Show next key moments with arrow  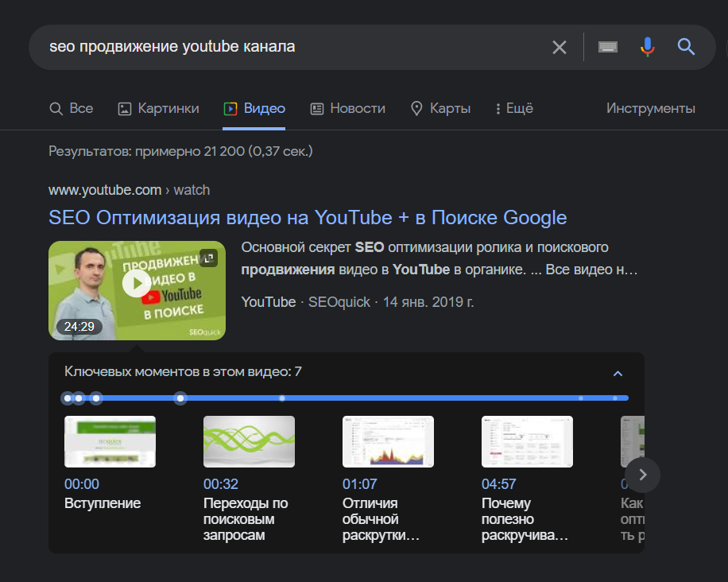coord(643,475)
